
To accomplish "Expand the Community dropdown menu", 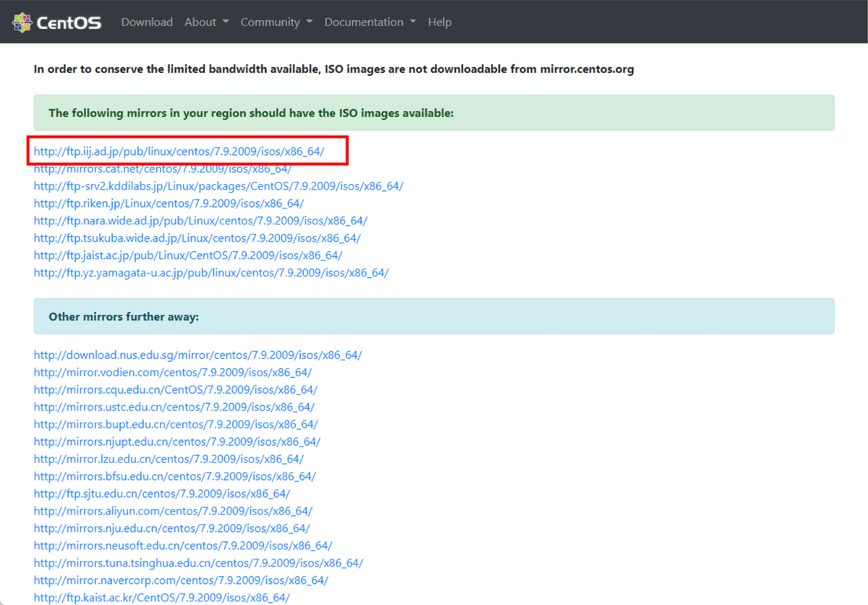I will [276, 22].
